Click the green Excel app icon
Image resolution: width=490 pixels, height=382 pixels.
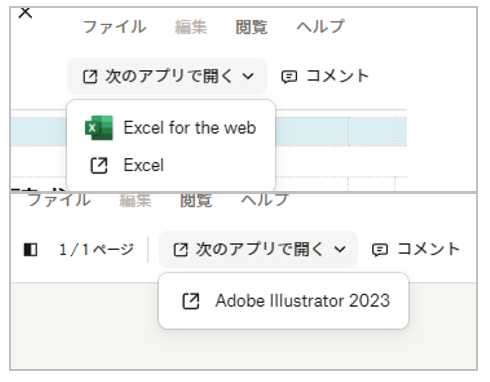coord(99,128)
